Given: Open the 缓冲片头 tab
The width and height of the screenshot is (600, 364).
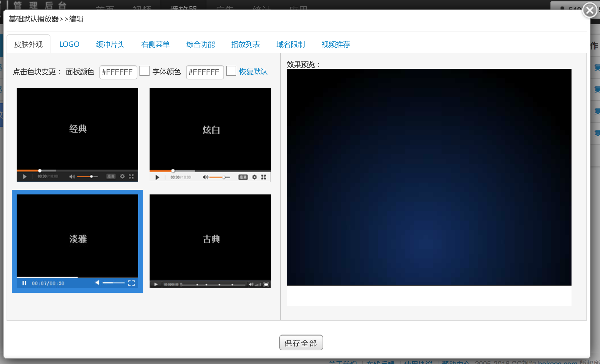Looking at the screenshot, I should point(110,44).
